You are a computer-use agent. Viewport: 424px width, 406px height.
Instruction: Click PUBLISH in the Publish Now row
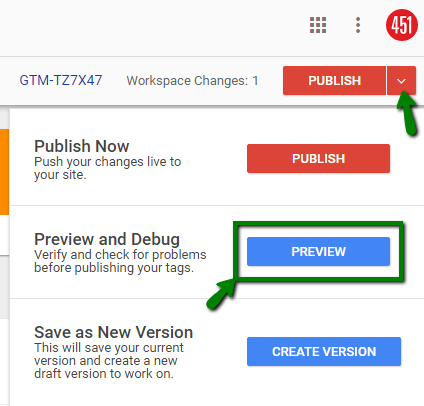pyautogui.click(x=318, y=159)
